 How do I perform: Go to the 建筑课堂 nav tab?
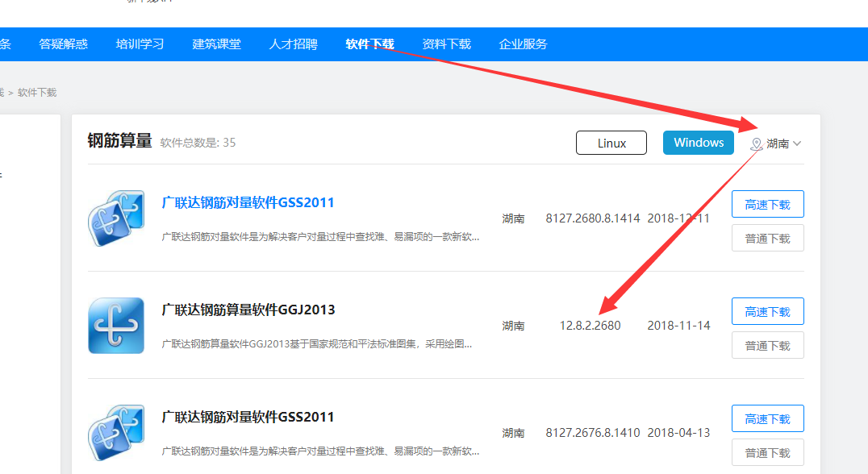point(216,44)
